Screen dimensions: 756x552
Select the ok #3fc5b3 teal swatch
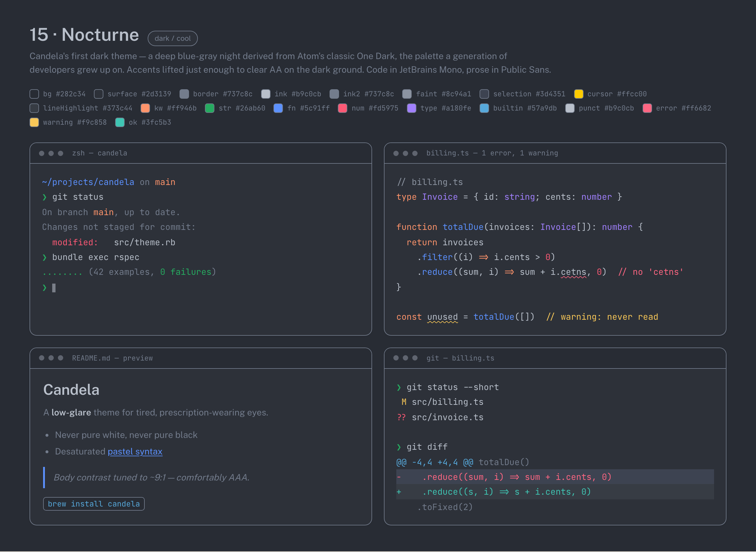(120, 122)
